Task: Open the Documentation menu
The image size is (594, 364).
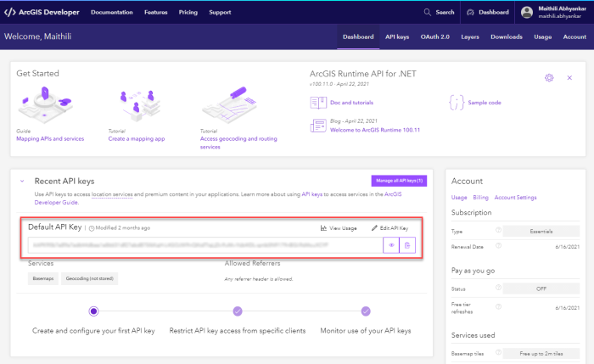Action: 111,13
